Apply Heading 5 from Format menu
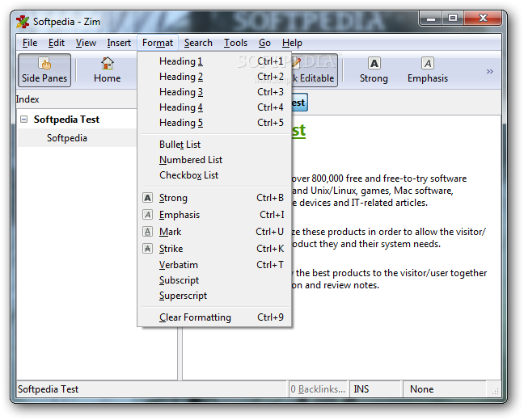The width and height of the screenshot is (524, 420). click(x=214, y=123)
